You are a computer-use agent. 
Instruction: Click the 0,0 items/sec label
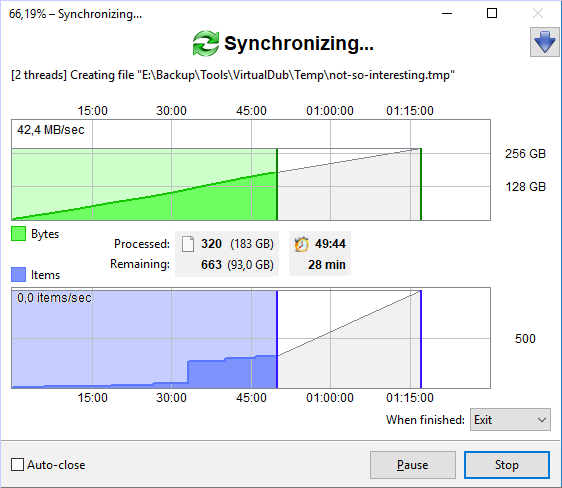pos(54,297)
